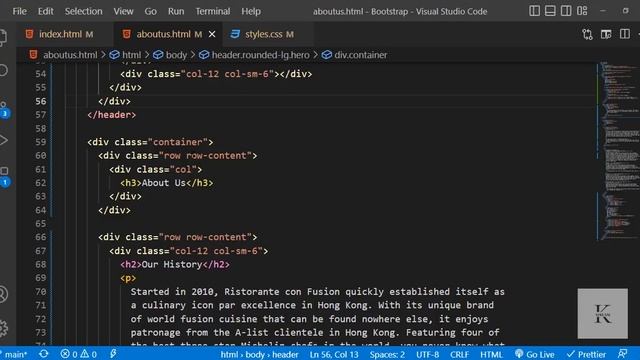Click div.container in the breadcrumb
Screen dimensions: 640x360
360,55
